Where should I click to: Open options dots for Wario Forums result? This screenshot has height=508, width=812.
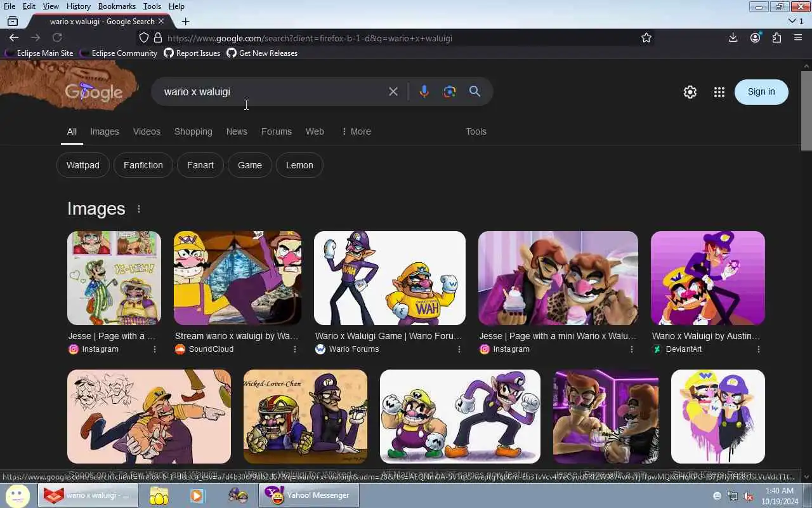coord(459,349)
